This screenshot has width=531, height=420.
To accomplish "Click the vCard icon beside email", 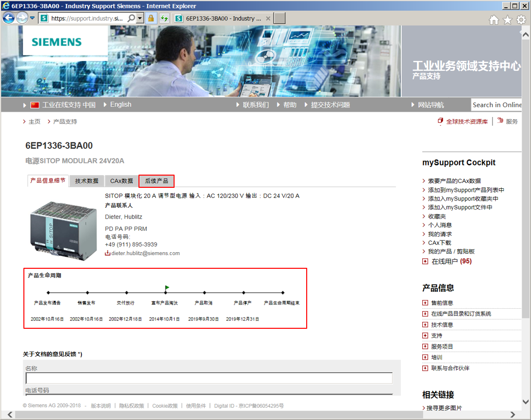I will (x=107, y=253).
